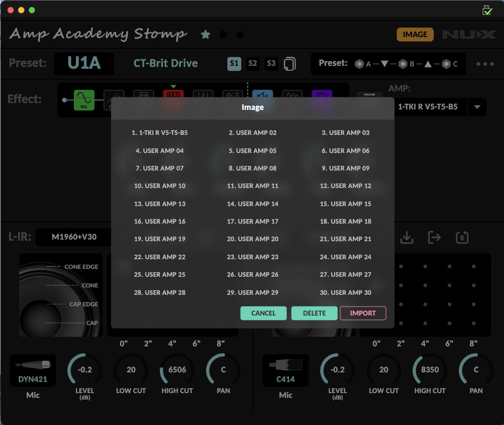Screen dimensions: 504x425
Task: Click the USB connection status icon
Action: coord(488,10)
